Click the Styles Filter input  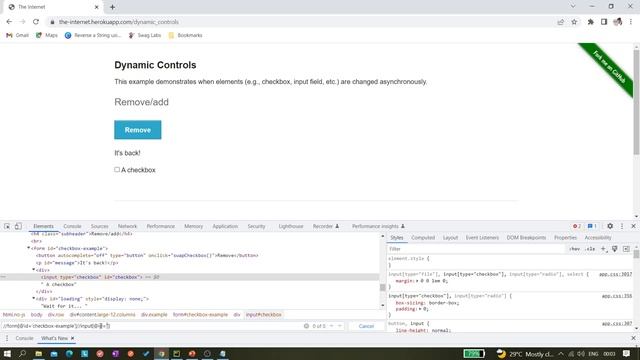(x=476, y=249)
